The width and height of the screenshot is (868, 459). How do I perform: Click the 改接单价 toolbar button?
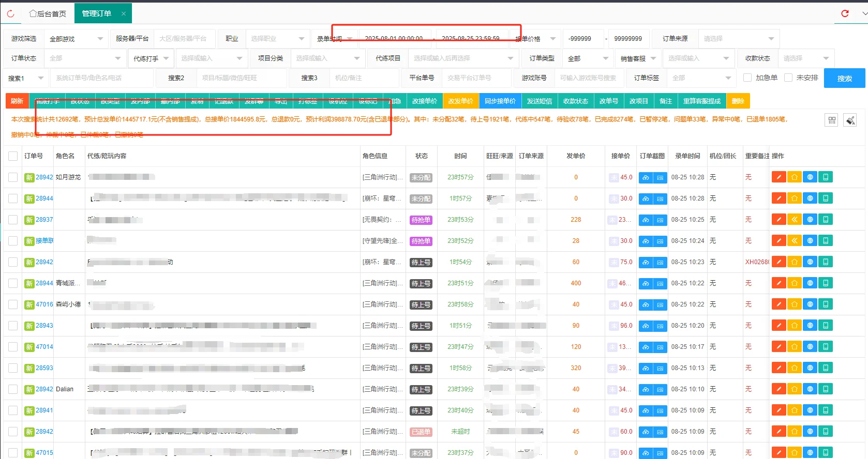click(425, 101)
